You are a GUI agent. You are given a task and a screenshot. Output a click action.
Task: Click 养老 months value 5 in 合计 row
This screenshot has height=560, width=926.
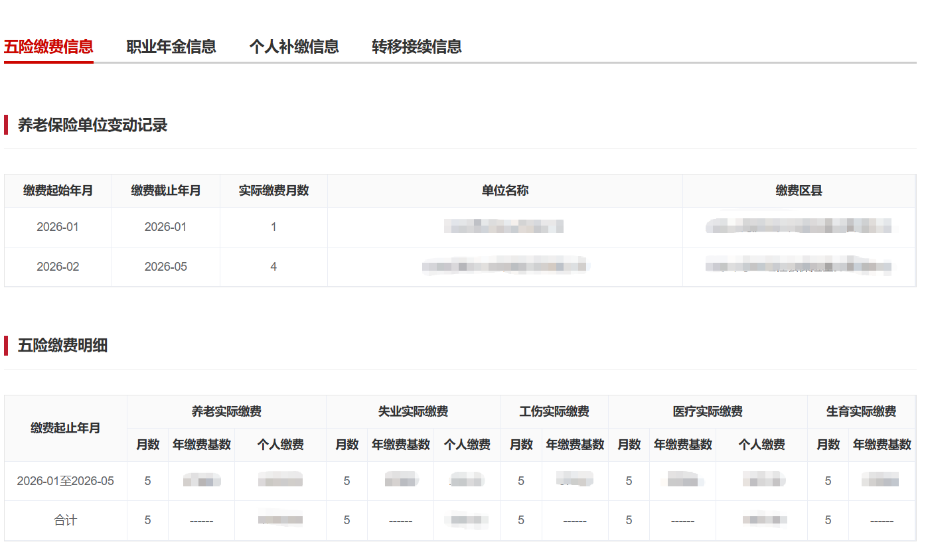point(147,521)
